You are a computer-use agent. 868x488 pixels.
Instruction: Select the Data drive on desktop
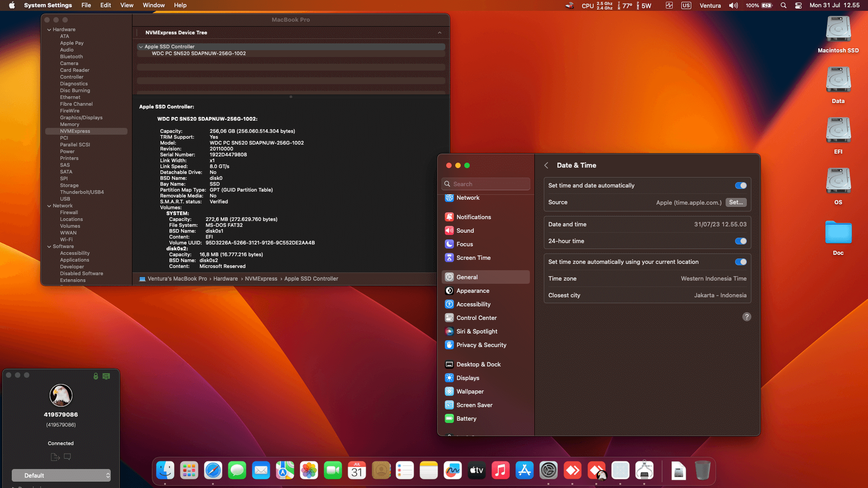click(x=838, y=85)
